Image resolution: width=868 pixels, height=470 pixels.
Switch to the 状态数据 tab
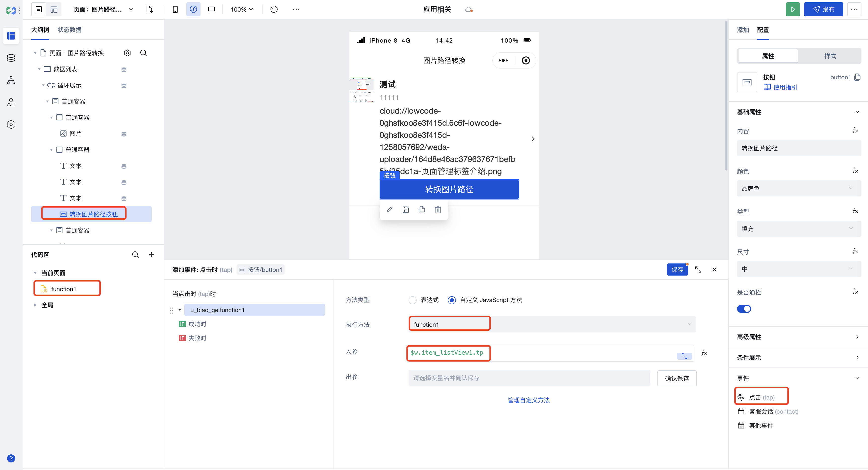(70, 30)
